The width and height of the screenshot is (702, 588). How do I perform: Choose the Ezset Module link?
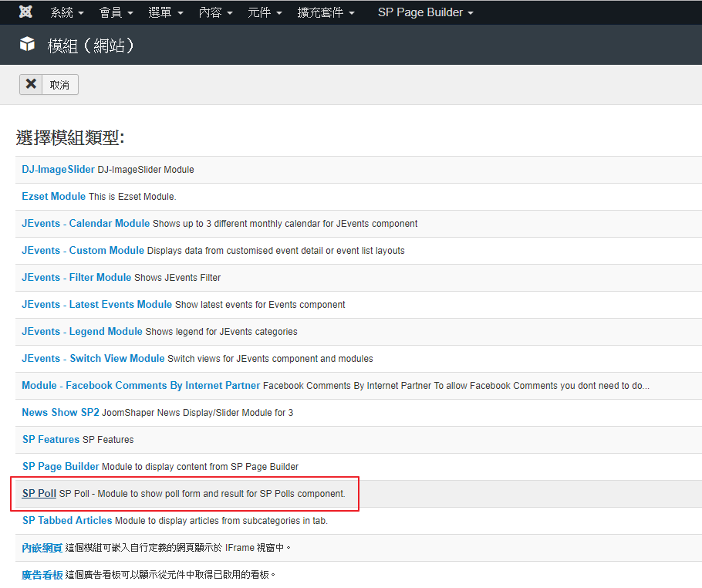pos(53,197)
